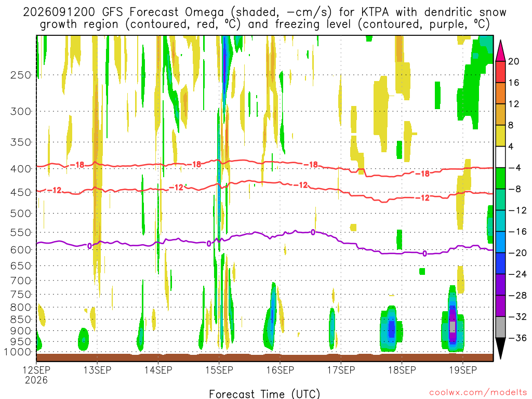Click the white colorbar segment between 4 and -4
The width and height of the screenshot is (532, 399).
point(500,157)
